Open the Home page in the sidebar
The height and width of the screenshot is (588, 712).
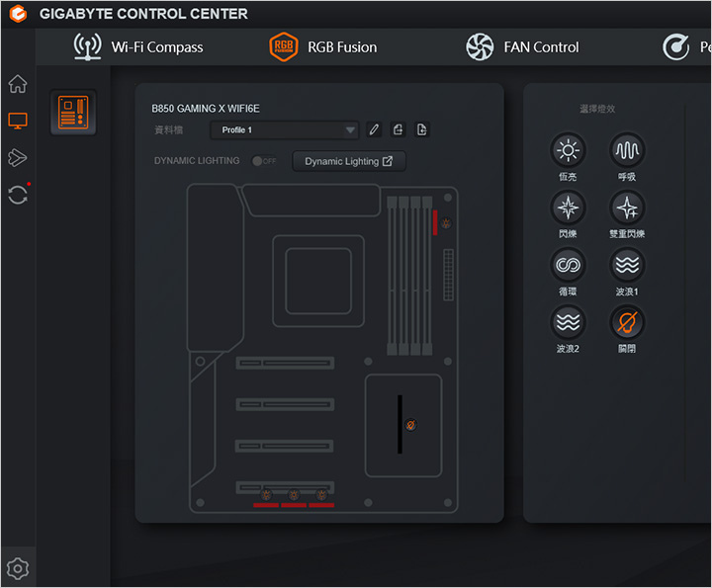[x=18, y=84]
